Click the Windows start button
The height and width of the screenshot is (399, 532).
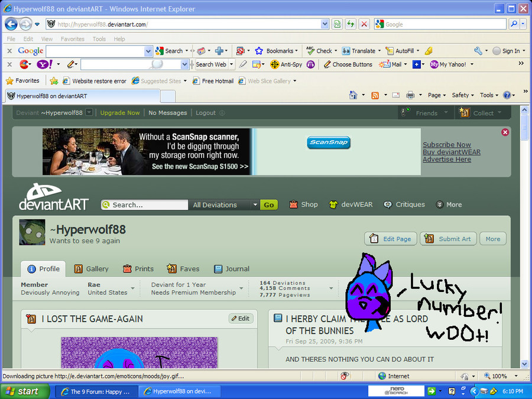coord(25,391)
